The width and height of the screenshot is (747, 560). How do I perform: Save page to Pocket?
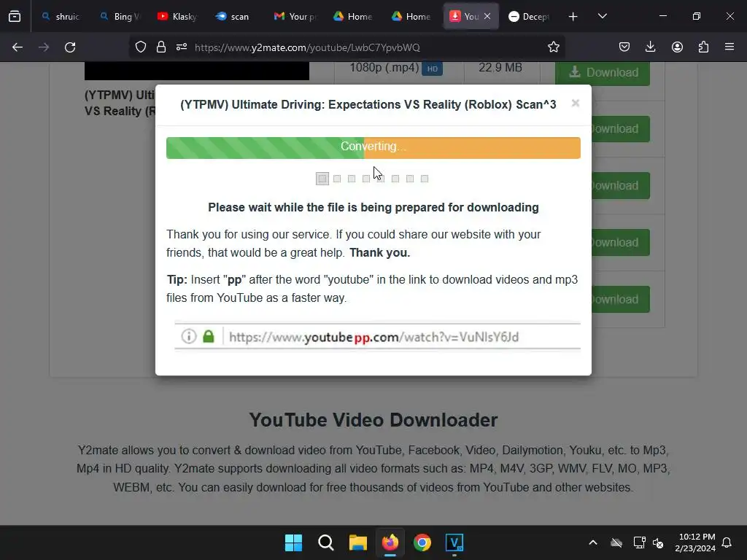624,47
